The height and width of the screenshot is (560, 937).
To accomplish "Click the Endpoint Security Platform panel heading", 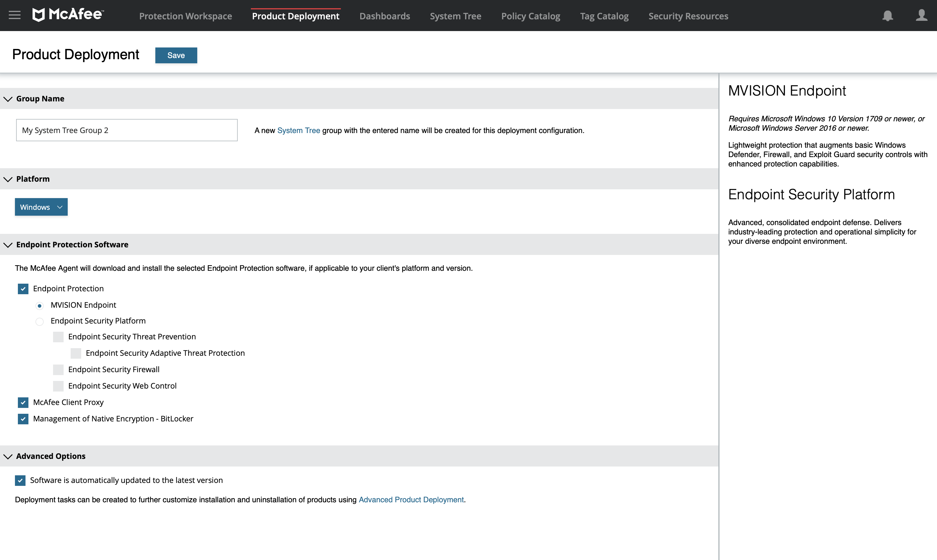I will [811, 194].
